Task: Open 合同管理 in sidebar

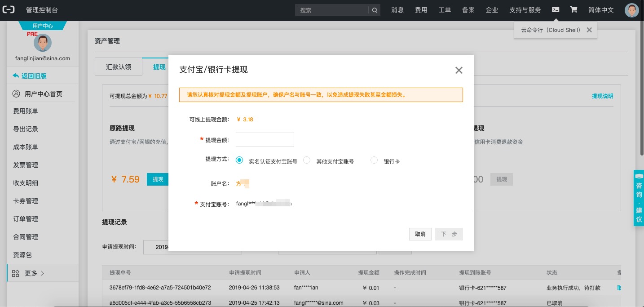Action: pyautogui.click(x=26, y=237)
